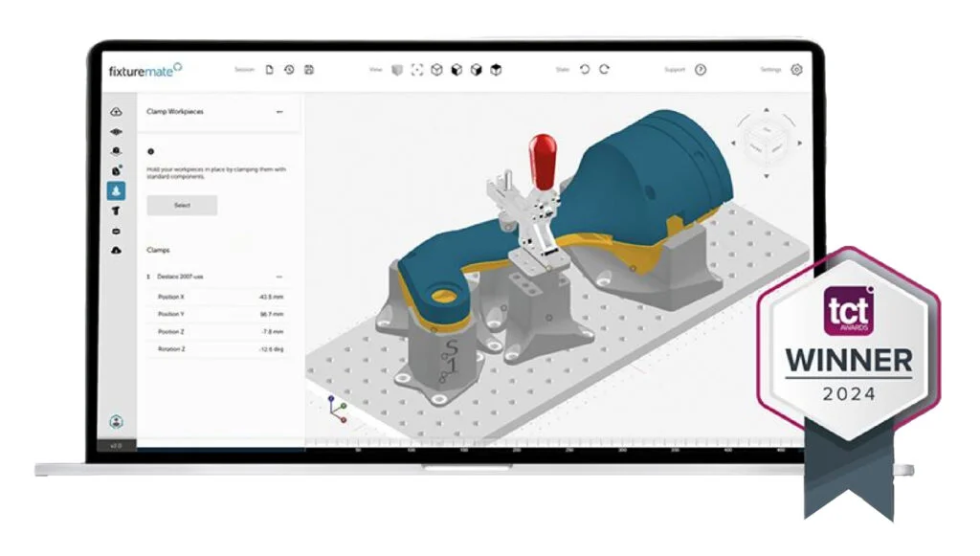980x556 pixels.
Task: Redo the state change
Action: pos(605,69)
